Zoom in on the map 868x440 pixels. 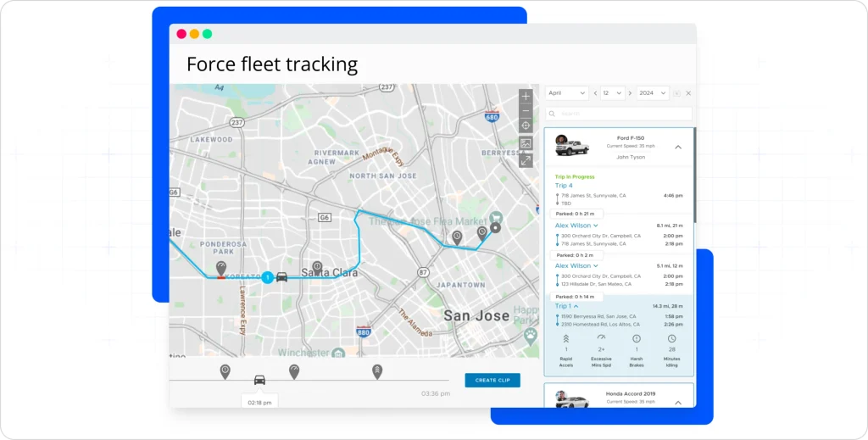[526, 96]
